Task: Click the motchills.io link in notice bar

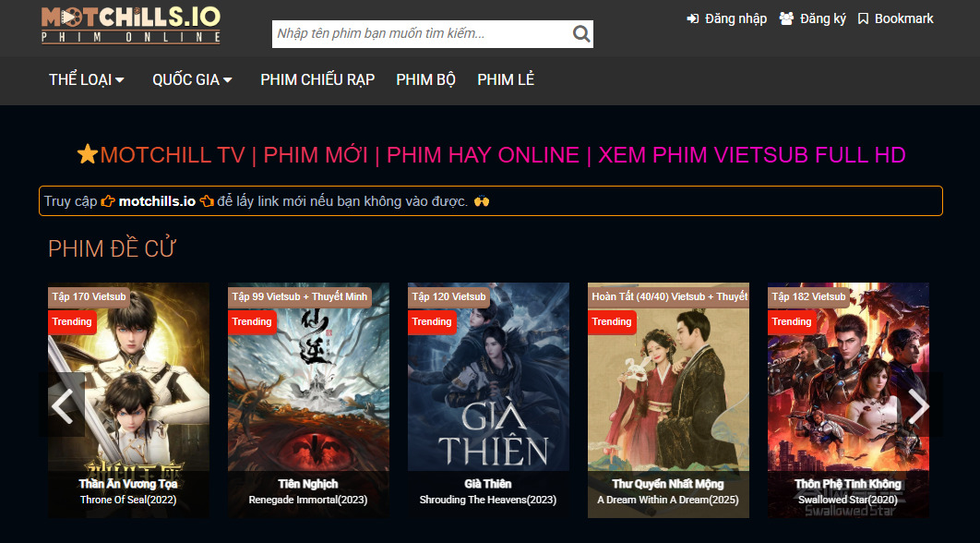Action: coord(157,201)
